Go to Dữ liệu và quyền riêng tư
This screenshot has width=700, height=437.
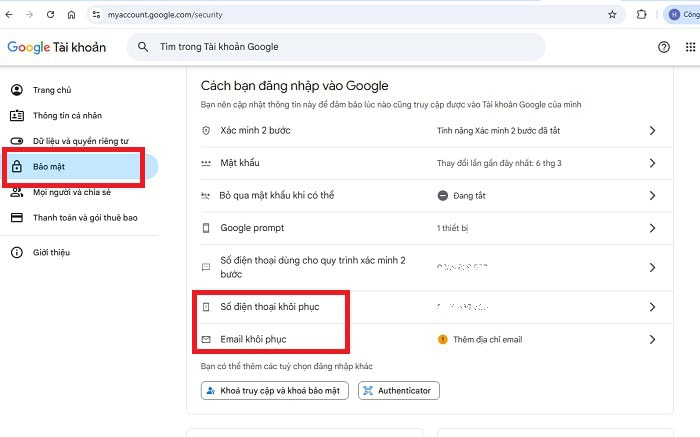point(80,141)
